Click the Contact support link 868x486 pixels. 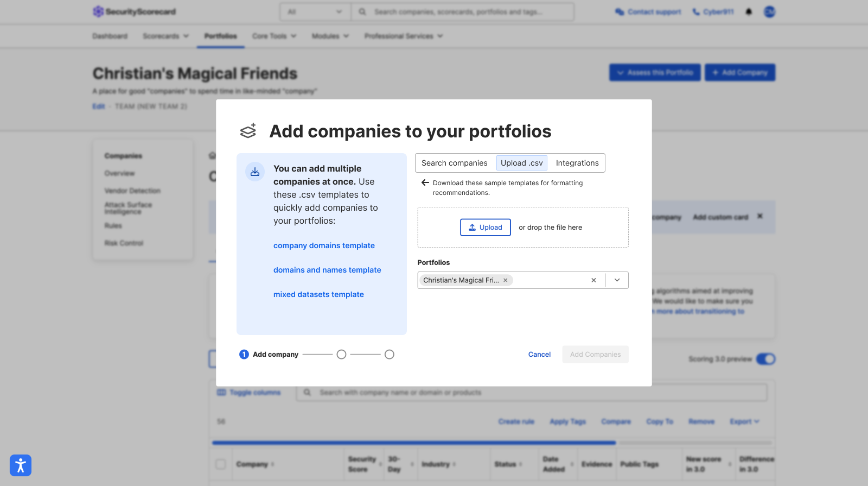tap(654, 12)
